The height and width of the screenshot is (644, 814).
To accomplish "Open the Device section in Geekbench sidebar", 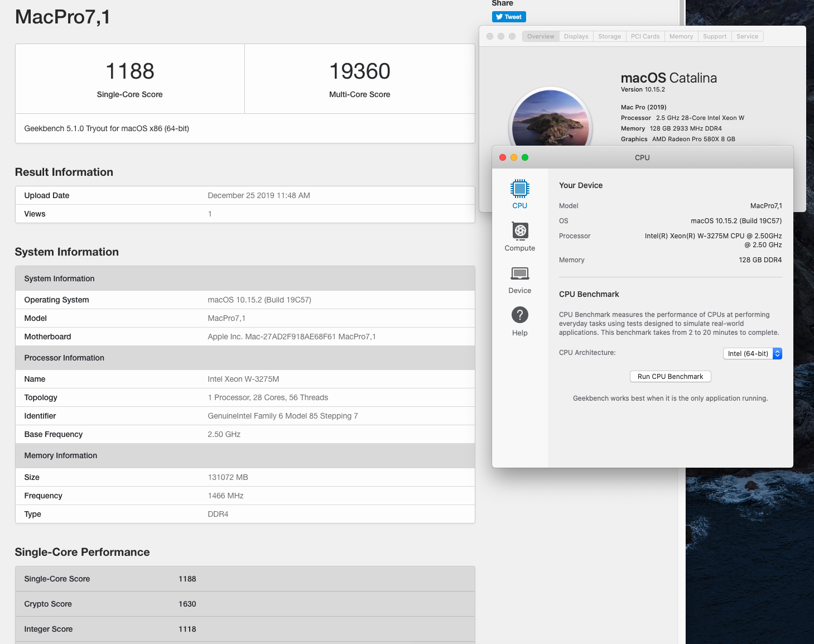I will tap(519, 280).
